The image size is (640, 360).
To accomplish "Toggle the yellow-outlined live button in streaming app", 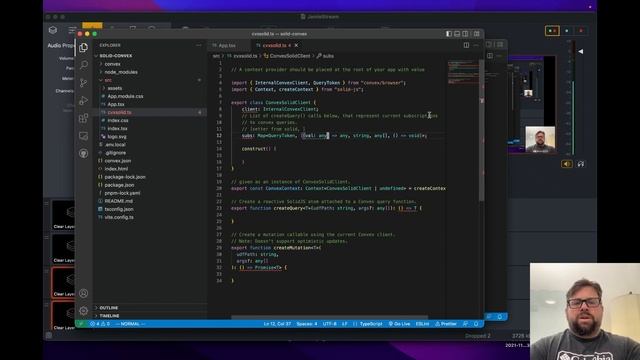I will 552,31.
